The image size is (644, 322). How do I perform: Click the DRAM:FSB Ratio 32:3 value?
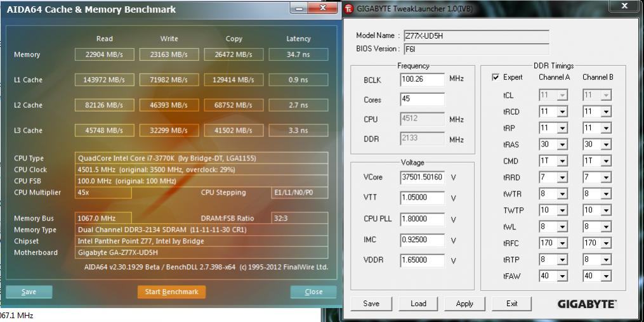[300, 218]
